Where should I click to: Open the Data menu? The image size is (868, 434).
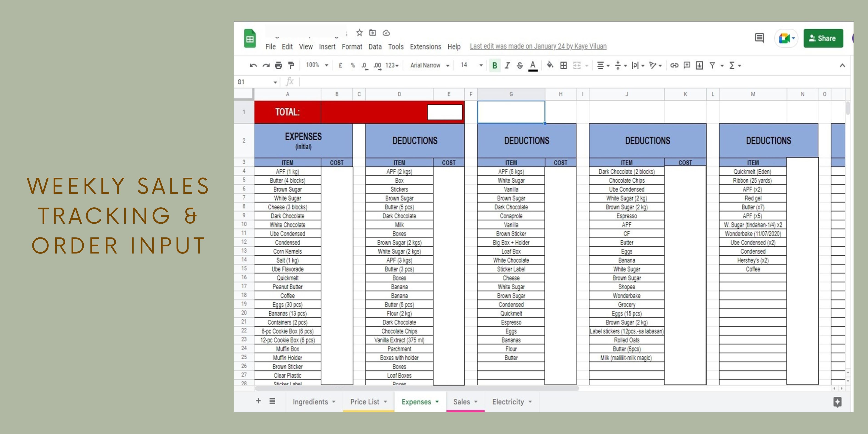pyautogui.click(x=375, y=47)
